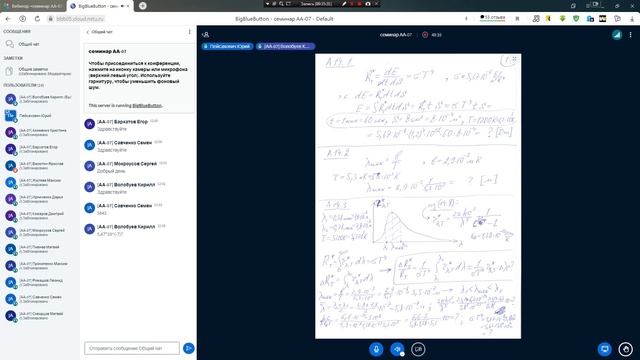The width and height of the screenshot is (640, 360).
Task: Collapse the chat with back chevron
Action: (x=87, y=32)
